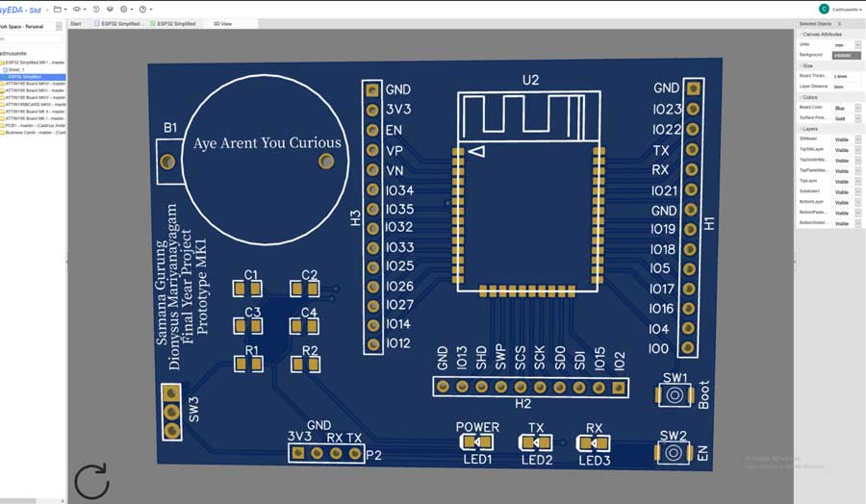Select the Sheet_1 schematic in project tree

pyautogui.click(x=15, y=69)
